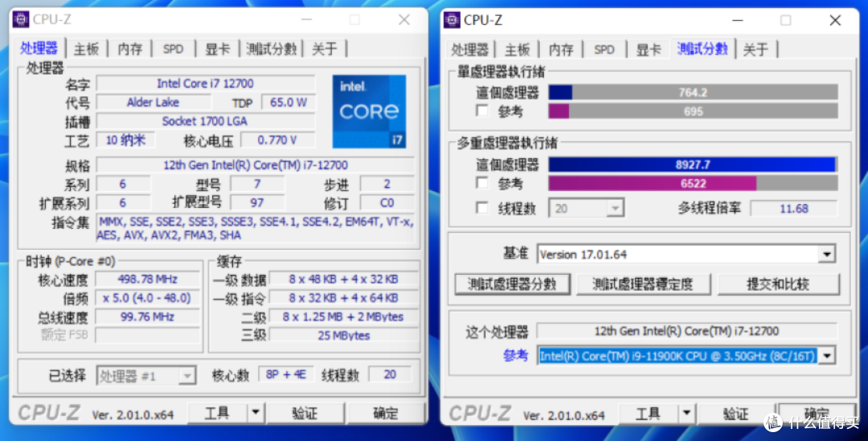Click the 核心电压 field 0.770 V
868x441 pixels.
click(x=278, y=140)
